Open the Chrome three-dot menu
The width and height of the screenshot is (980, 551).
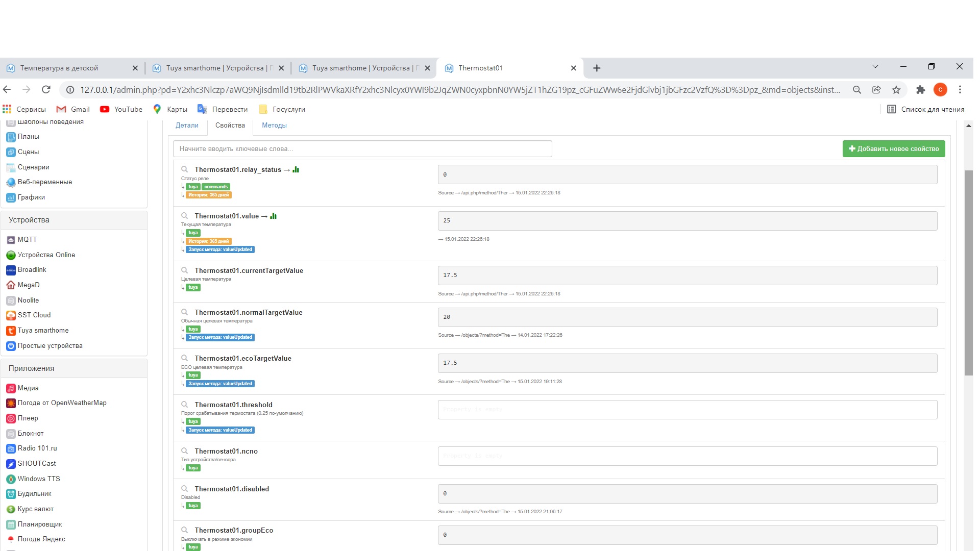(960, 90)
